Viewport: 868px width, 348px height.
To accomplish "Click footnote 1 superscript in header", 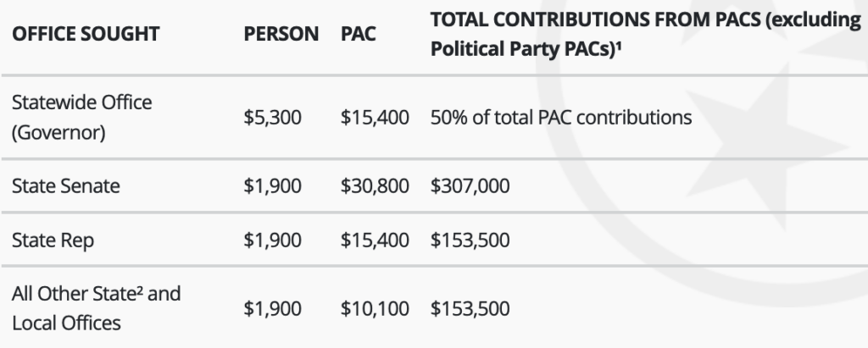I will coord(619,46).
